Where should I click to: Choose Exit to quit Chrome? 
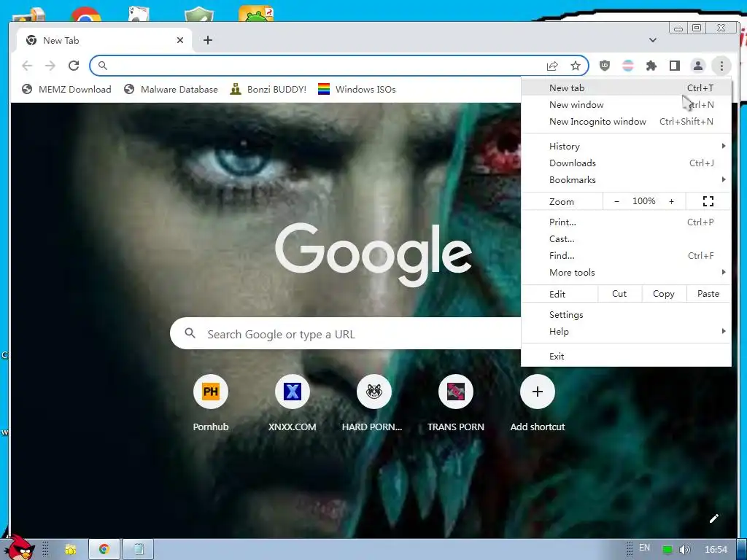[x=626, y=356]
